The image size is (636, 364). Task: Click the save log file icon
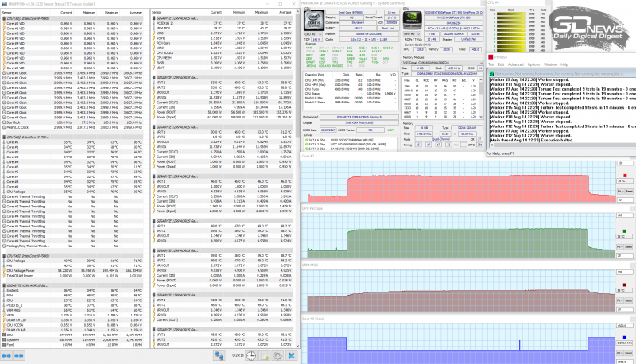(x=265, y=356)
